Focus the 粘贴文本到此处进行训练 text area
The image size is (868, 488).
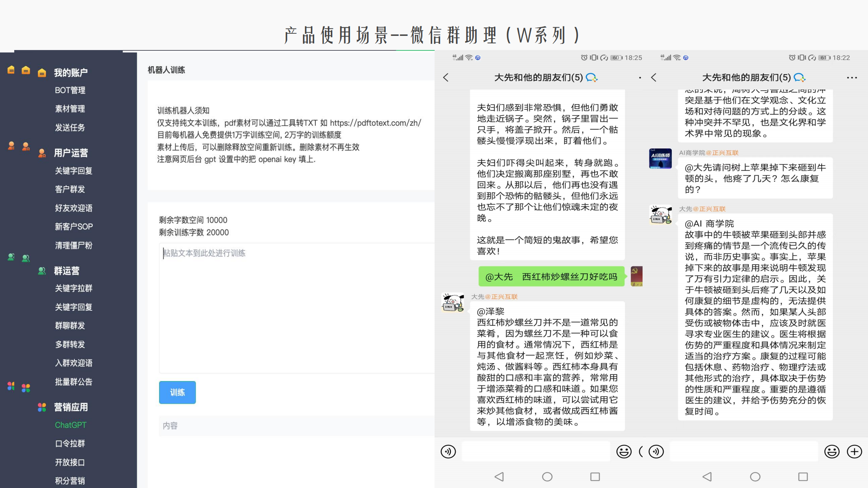point(297,308)
